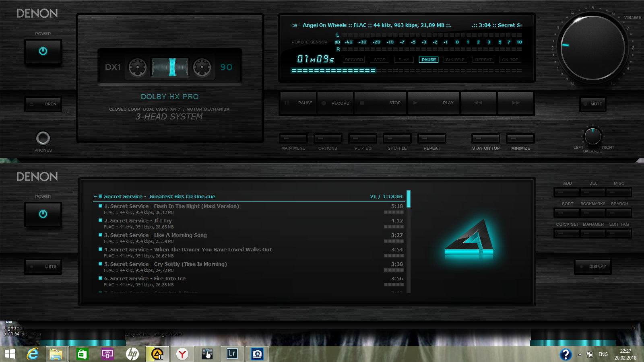Click the LISTS button
644x362 pixels.
(43, 266)
